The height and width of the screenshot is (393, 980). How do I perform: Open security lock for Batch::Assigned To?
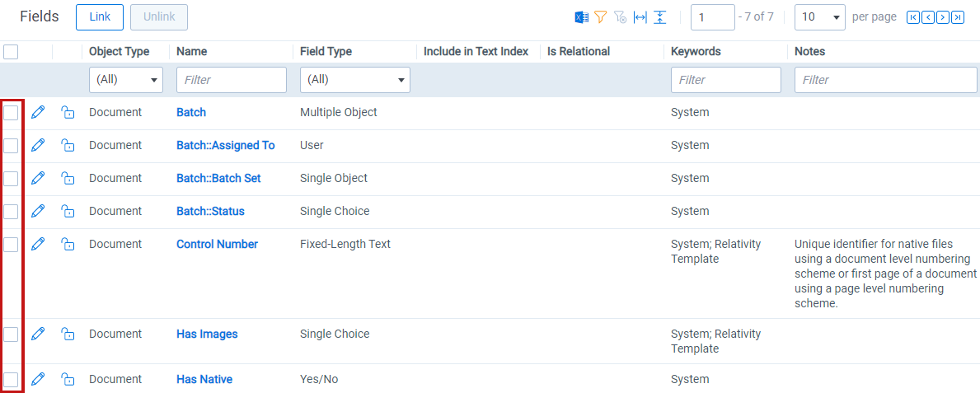68,145
